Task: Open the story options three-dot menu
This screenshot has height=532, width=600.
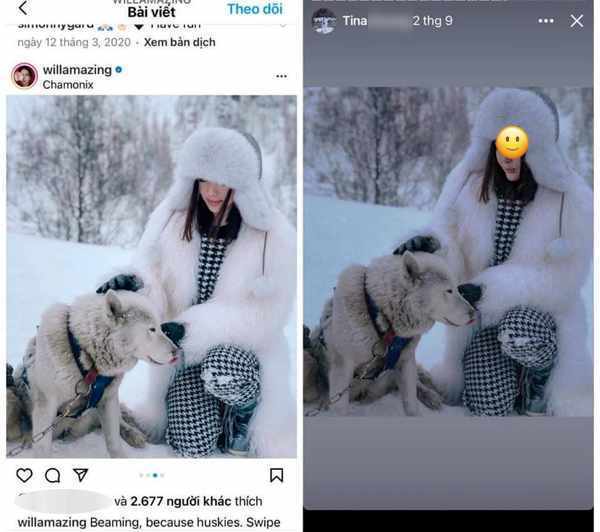Action: coord(546,21)
